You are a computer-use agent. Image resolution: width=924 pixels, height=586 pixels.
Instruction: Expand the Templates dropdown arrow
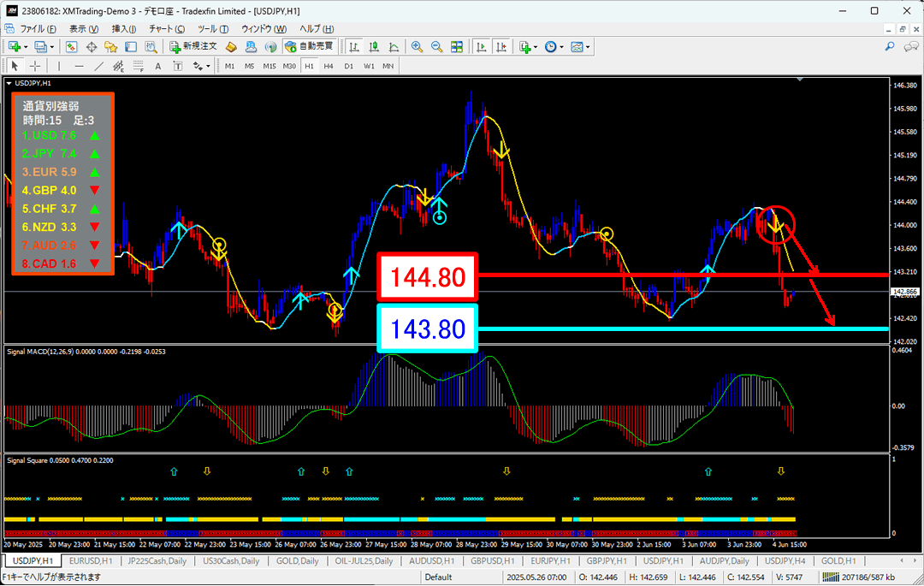click(588, 47)
